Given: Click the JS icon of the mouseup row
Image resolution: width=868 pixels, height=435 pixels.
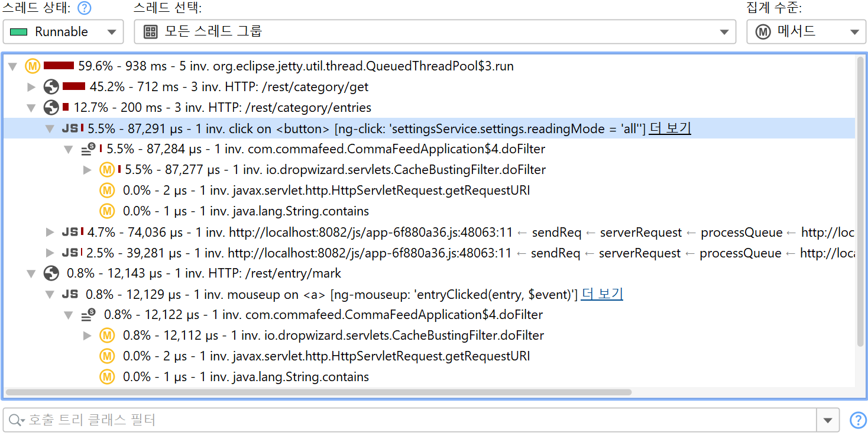Looking at the screenshot, I should pos(70,294).
